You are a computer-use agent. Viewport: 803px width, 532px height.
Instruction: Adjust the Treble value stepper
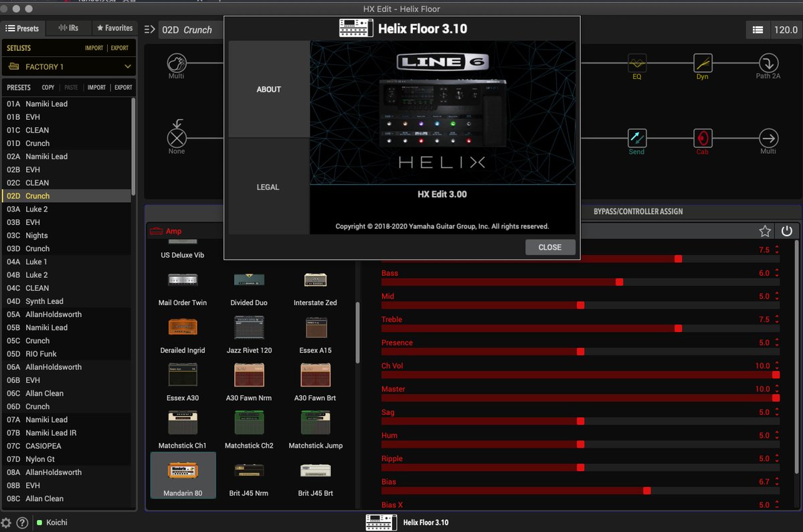[777, 319]
